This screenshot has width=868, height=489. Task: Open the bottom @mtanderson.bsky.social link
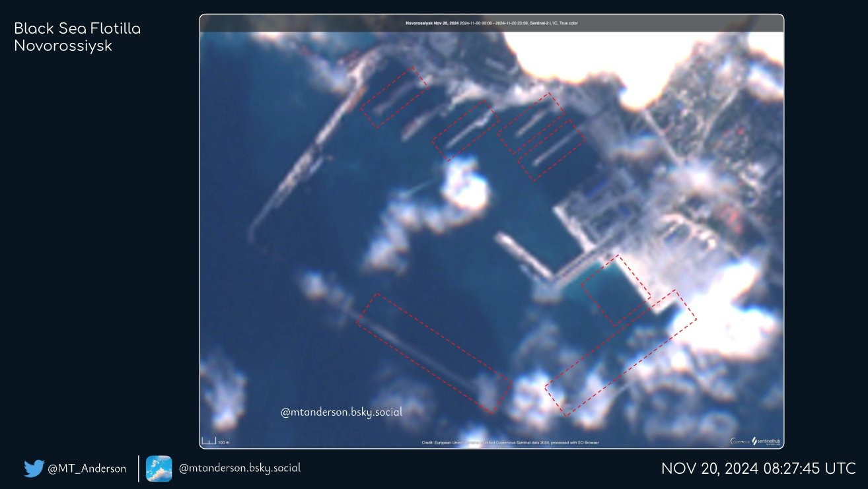point(239,468)
